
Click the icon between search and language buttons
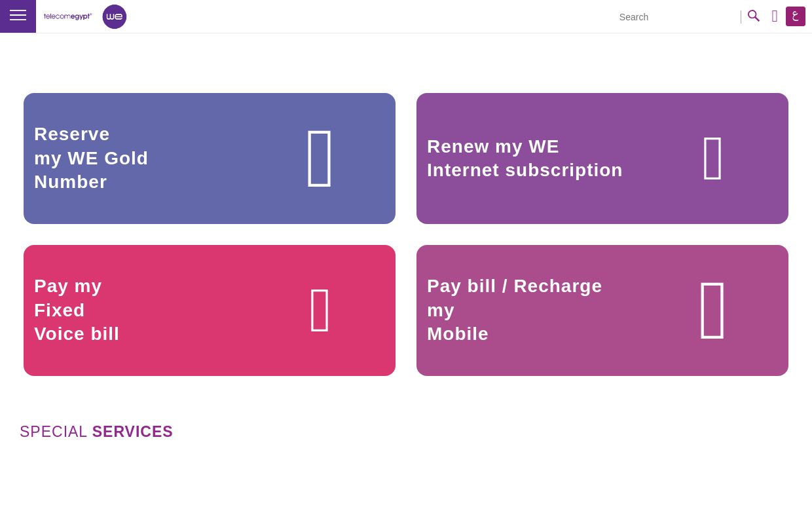coord(775,16)
